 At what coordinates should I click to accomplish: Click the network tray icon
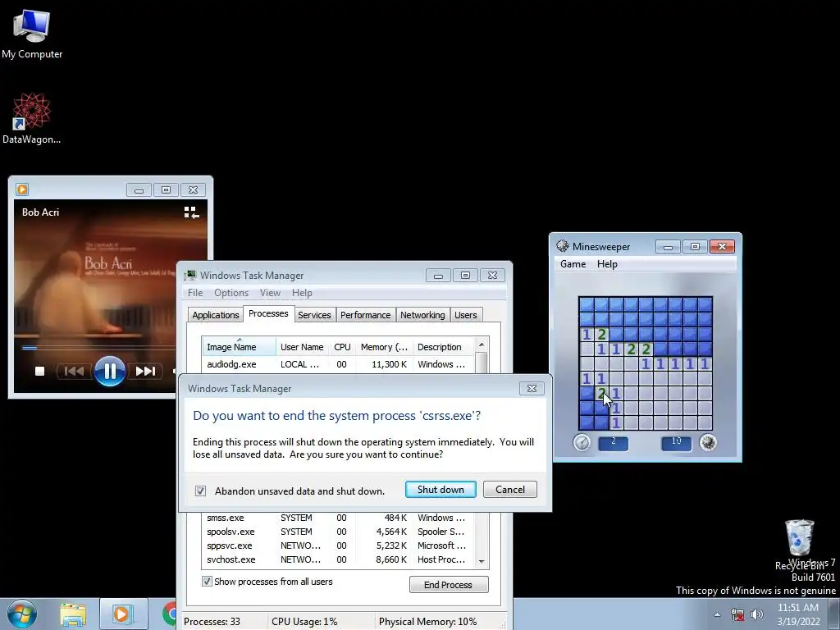coord(737,614)
